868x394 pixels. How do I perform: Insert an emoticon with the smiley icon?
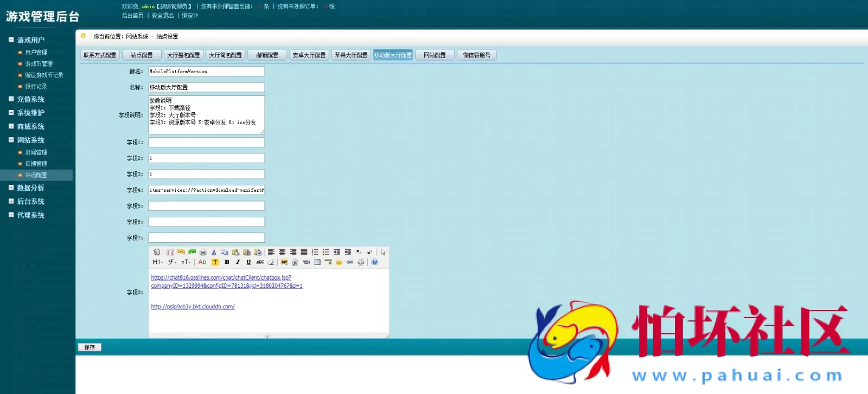(339, 262)
